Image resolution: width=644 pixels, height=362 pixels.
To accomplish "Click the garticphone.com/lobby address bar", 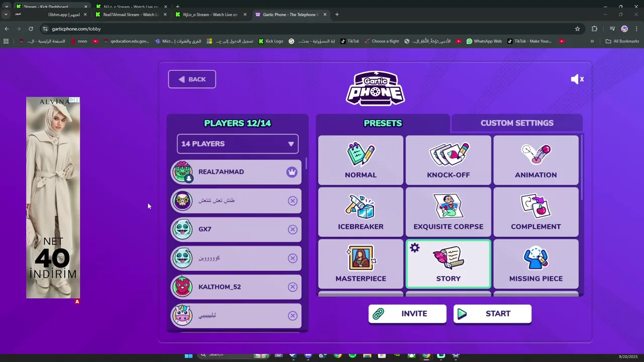I will (302, 29).
